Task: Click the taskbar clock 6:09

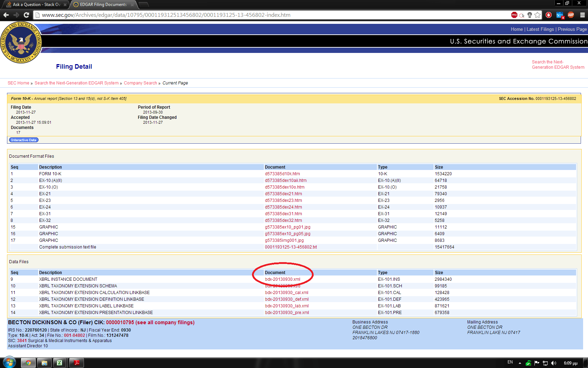Action: pyautogui.click(x=570, y=363)
